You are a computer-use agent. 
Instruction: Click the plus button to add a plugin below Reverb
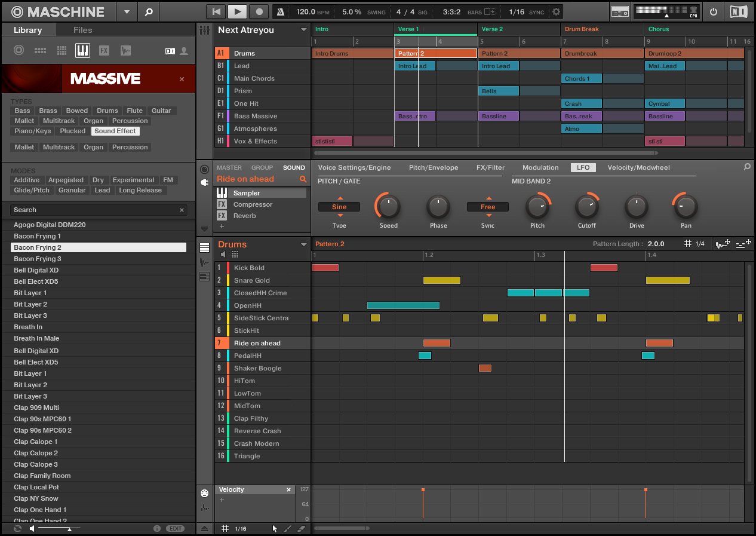click(x=222, y=226)
